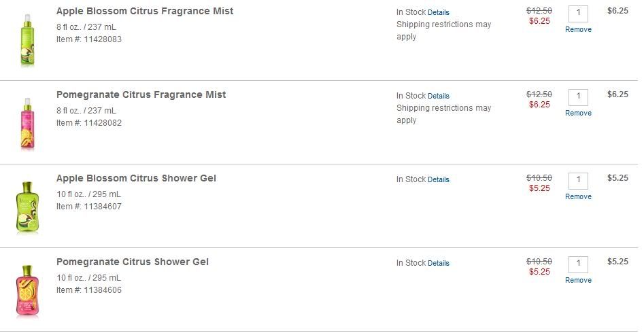Remove Pomegranate Citrus Shower Gel from cart
This screenshot has height=333, width=644.
[x=578, y=280]
